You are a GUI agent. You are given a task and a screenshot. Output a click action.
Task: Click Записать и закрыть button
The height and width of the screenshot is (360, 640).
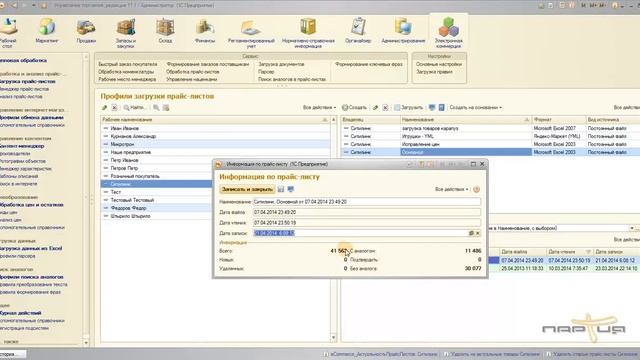click(247, 189)
